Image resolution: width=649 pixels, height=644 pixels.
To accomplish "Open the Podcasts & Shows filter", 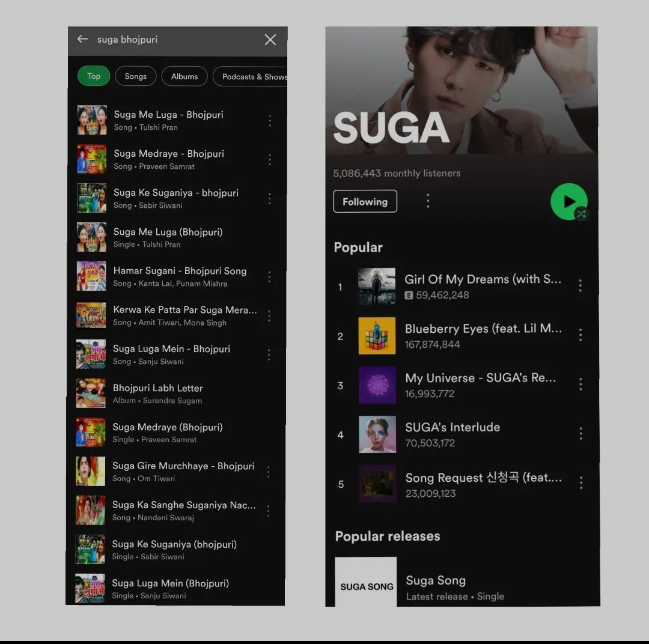I will coord(252,77).
